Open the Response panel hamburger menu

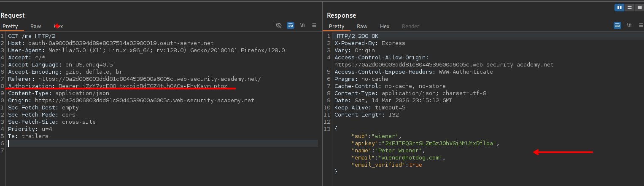640,25
